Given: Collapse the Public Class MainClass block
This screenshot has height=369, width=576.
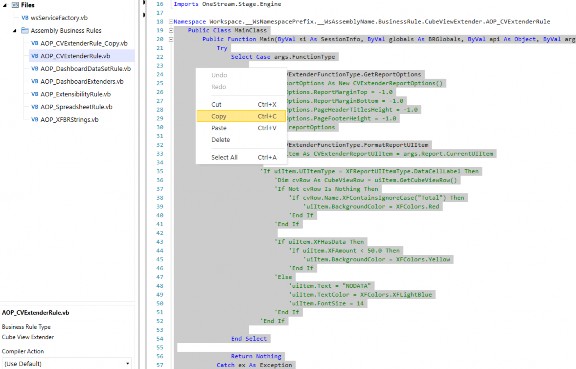Looking at the screenshot, I should pyautogui.click(x=171, y=31).
